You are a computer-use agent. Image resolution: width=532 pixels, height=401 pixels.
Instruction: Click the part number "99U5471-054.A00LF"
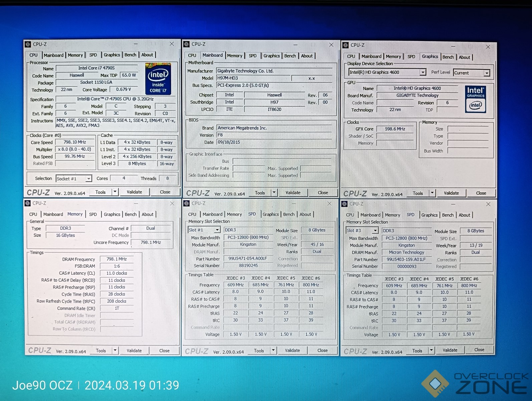click(248, 259)
